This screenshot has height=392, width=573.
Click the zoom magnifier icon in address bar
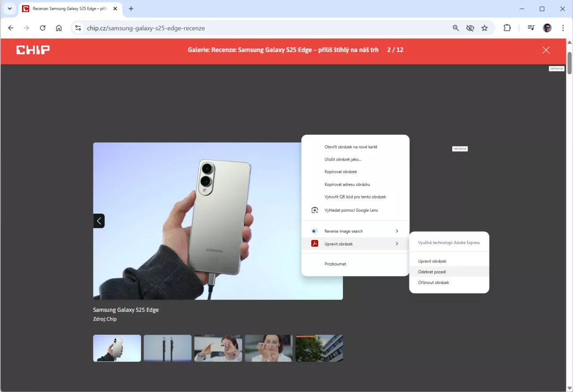pos(456,28)
